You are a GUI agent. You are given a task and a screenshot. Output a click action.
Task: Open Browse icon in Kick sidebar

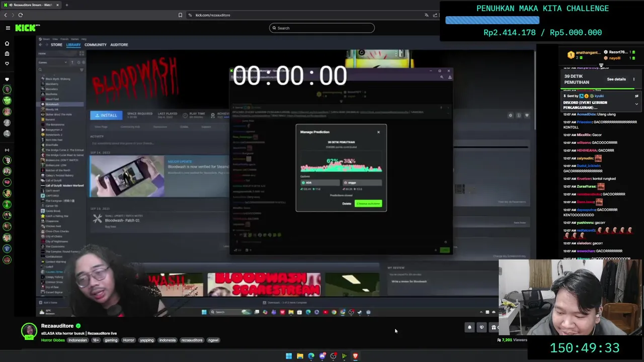coord(7,53)
